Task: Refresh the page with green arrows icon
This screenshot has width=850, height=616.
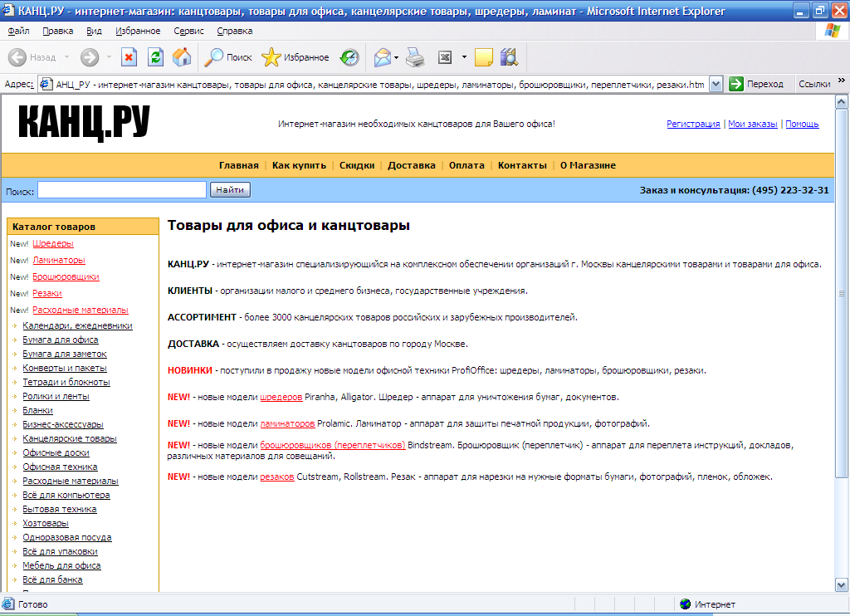Action: (x=155, y=57)
